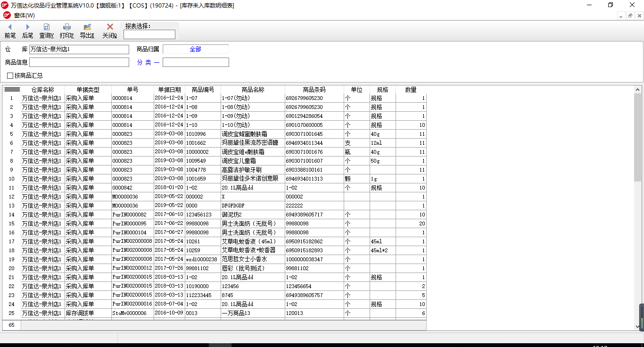Open the 窗体(W) menu
The height and width of the screenshot is (347, 644).
pyautogui.click(x=24, y=16)
